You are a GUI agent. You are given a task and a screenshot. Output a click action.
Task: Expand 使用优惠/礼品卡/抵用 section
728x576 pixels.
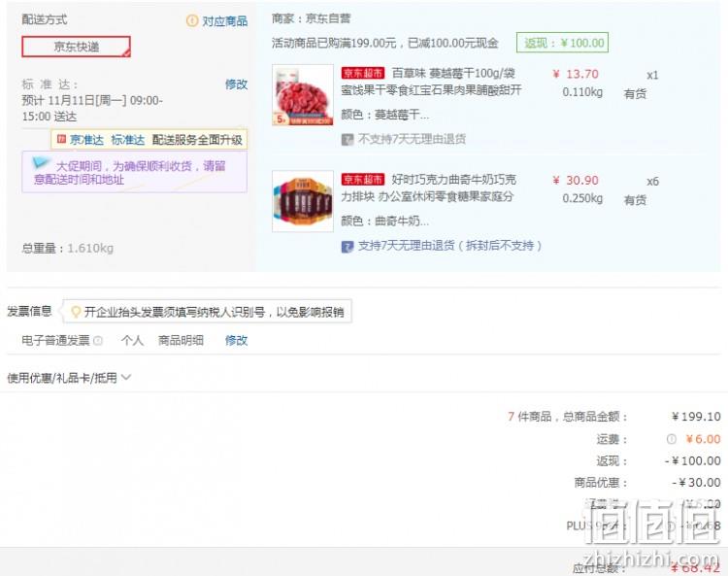point(69,378)
